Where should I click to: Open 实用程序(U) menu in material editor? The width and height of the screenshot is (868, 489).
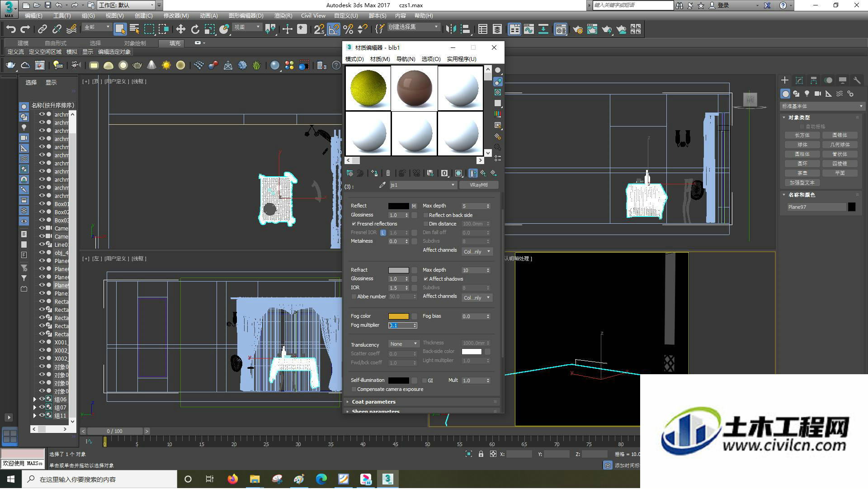(461, 59)
